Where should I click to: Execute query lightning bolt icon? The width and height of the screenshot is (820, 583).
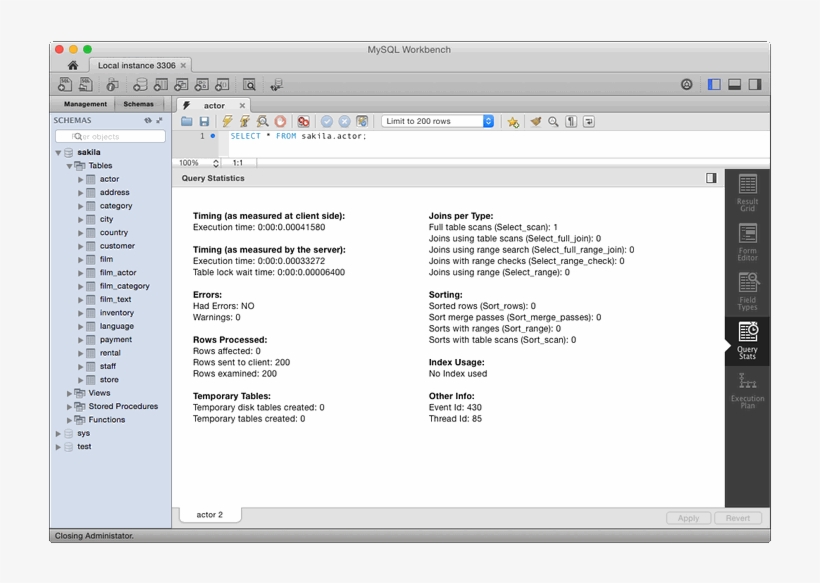[227, 121]
